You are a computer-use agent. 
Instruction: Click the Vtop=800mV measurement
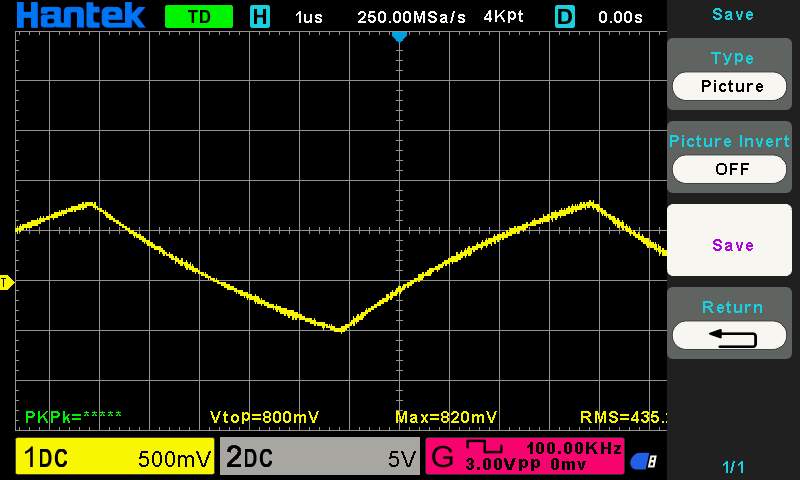tap(264, 417)
